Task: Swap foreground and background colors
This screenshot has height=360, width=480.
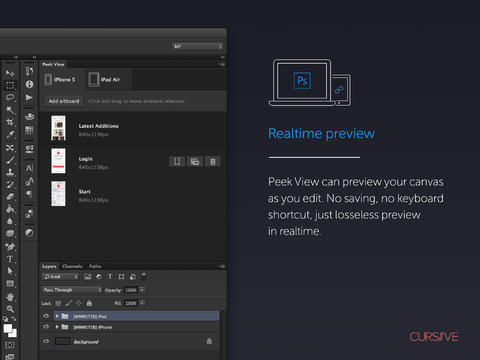Action: pos(14,319)
